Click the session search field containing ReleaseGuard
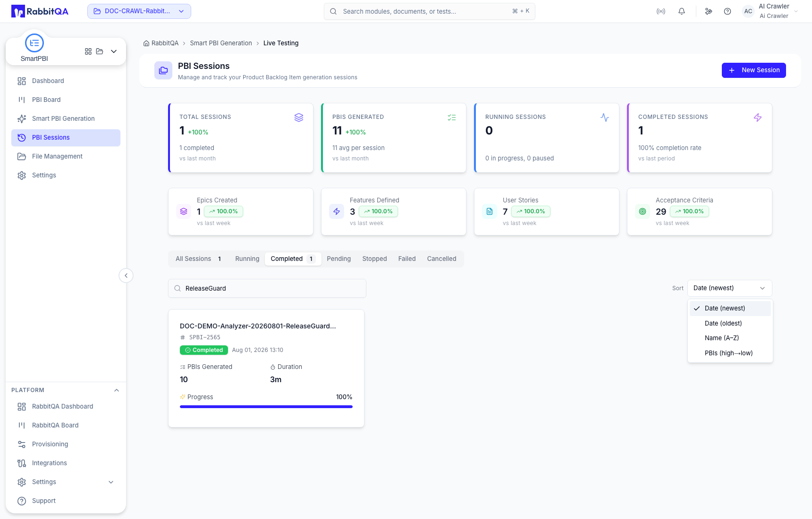The image size is (812, 519). click(x=267, y=288)
